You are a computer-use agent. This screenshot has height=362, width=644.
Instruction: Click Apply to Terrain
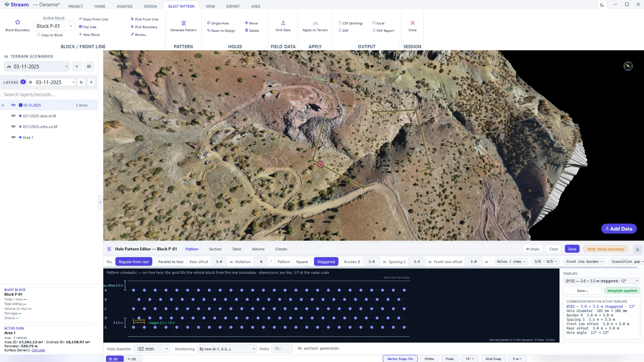(x=315, y=26)
